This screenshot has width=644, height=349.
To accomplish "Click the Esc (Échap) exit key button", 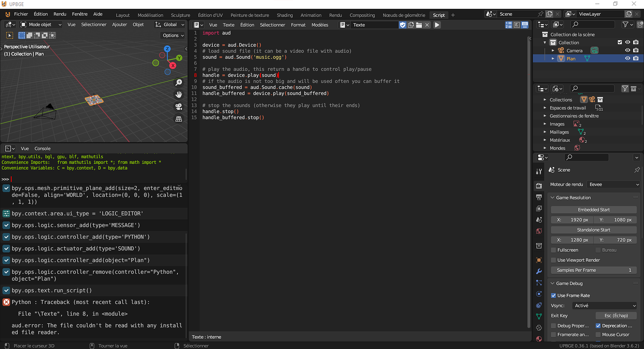I will click(616, 316).
